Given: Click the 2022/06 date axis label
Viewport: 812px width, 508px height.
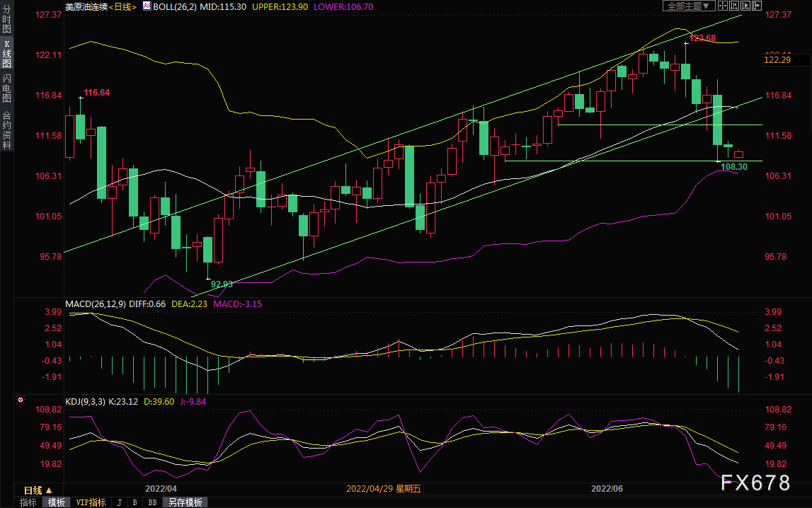Looking at the screenshot, I should click(x=607, y=489).
